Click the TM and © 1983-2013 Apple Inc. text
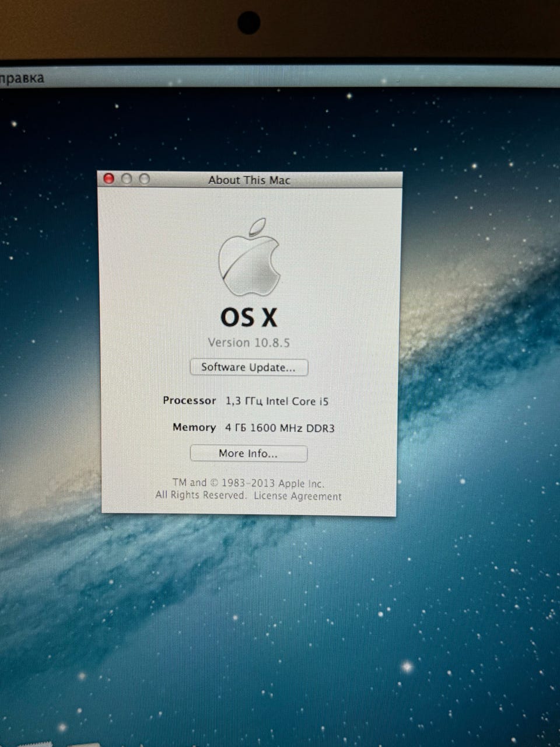 click(249, 483)
